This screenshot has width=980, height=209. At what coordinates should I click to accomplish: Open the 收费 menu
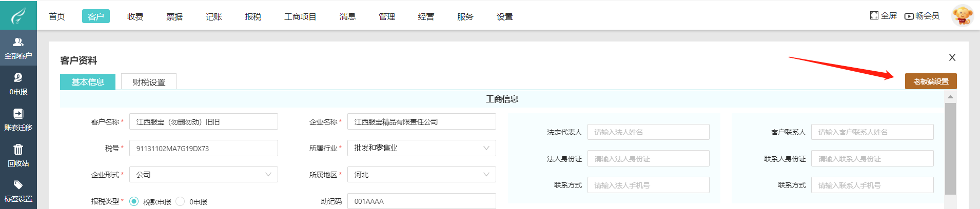[x=135, y=16]
